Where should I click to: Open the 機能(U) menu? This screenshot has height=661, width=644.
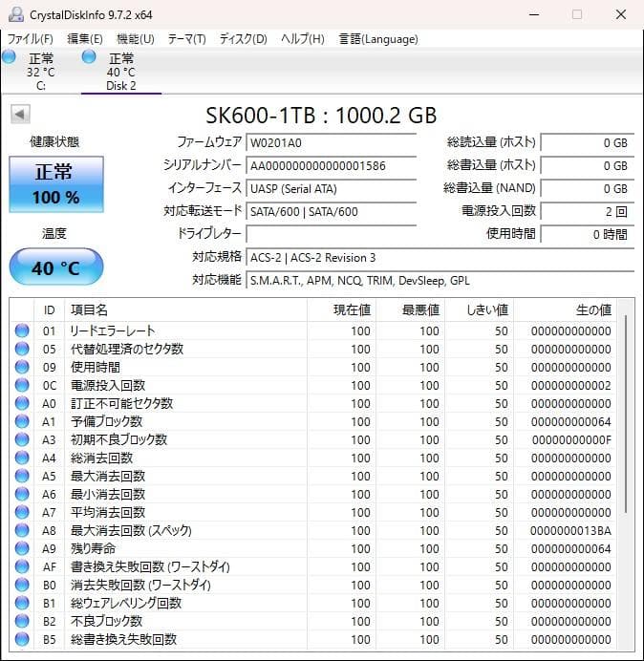tap(136, 39)
